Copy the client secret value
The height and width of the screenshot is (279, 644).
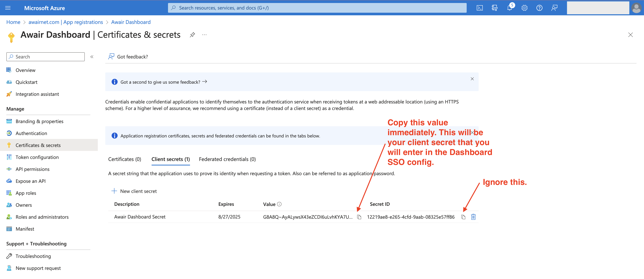359,217
